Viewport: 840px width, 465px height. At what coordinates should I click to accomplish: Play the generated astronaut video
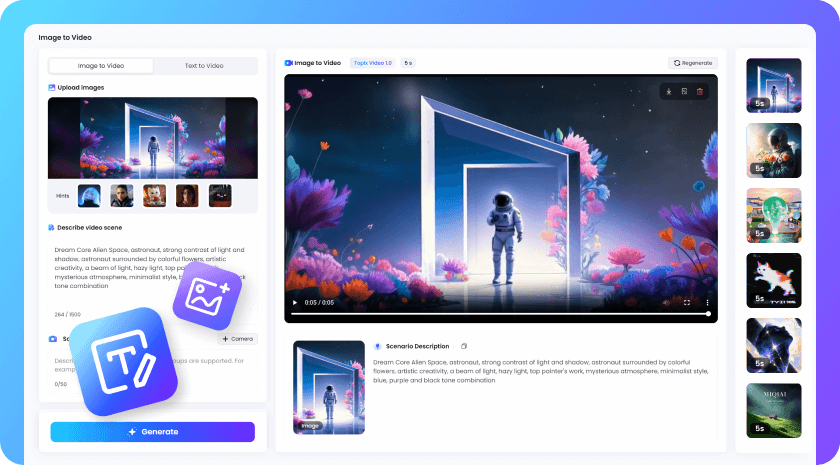294,302
